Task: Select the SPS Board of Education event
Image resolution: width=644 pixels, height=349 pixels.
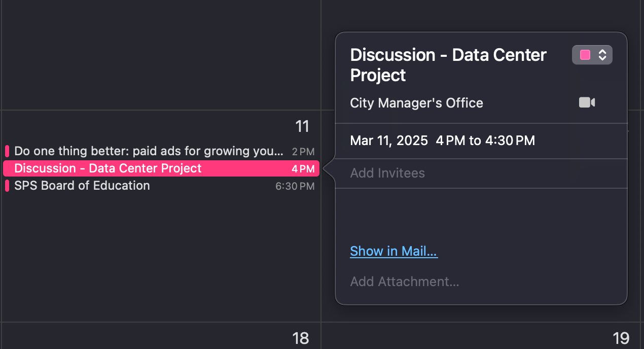Action: click(x=82, y=186)
